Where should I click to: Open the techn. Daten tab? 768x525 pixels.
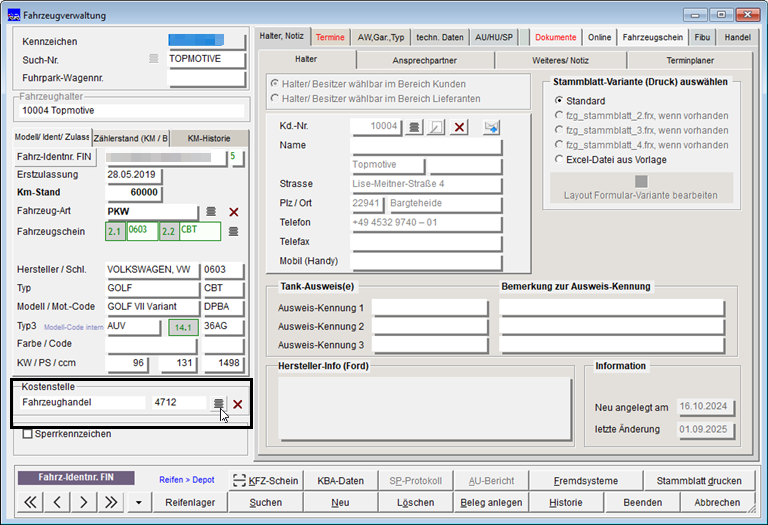click(x=440, y=37)
